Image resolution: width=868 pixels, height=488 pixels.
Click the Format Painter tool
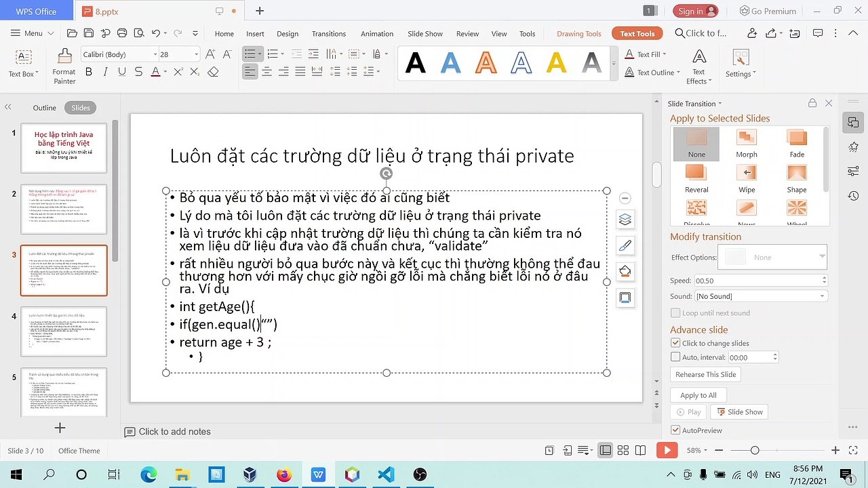(64, 66)
